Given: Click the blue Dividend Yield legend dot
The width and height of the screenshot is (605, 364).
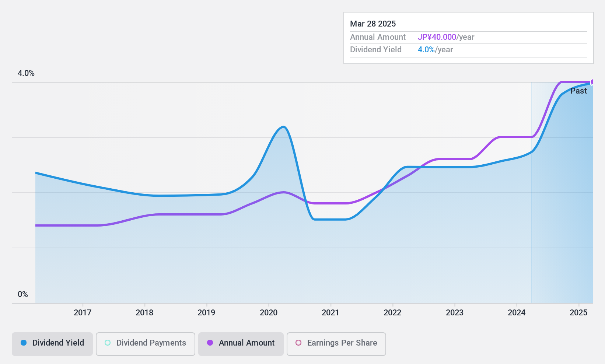Looking at the screenshot, I should (24, 343).
